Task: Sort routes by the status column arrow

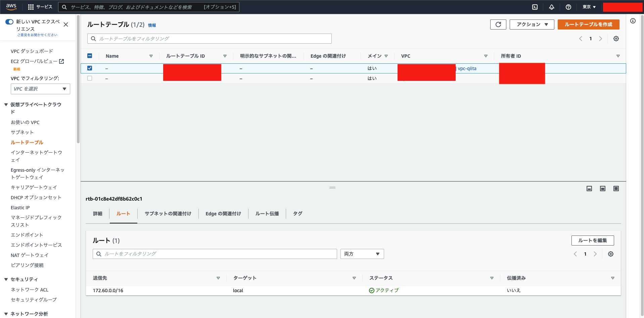Action: [492, 278]
